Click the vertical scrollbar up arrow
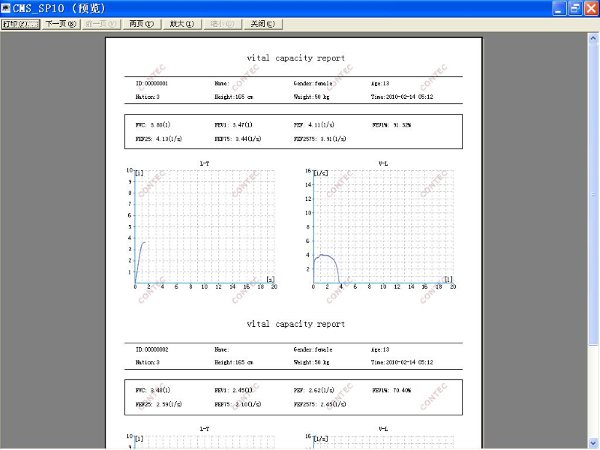The width and height of the screenshot is (600, 450). pos(593,36)
